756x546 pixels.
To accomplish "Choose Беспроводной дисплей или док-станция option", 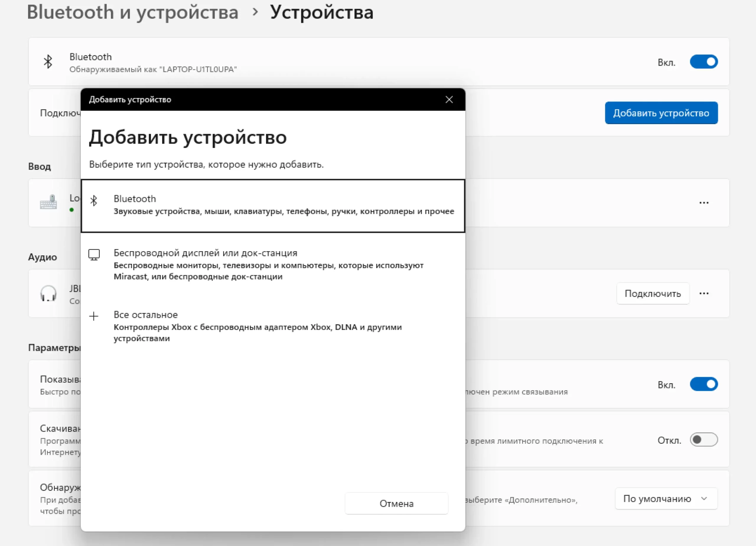I will (205, 253).
